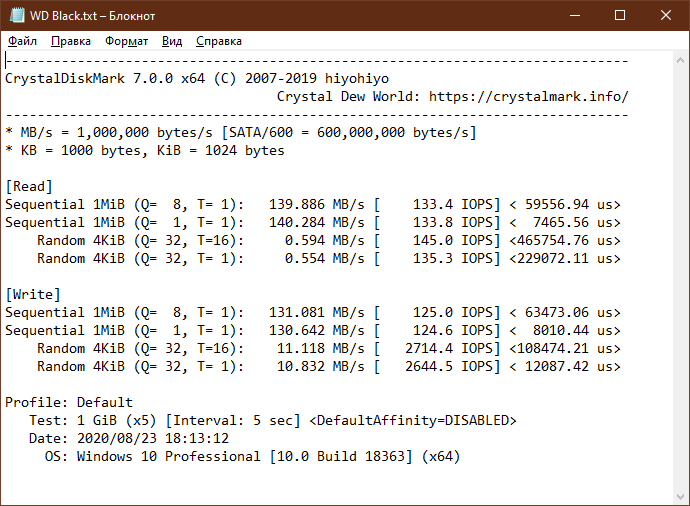Click the 130.642 MB/s write value

point(317,330)
